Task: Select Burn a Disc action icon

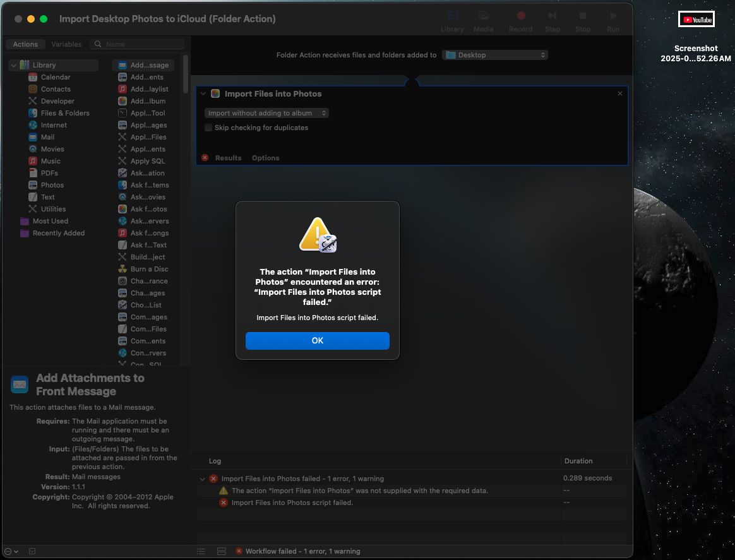Action: (x=122, y=269)
